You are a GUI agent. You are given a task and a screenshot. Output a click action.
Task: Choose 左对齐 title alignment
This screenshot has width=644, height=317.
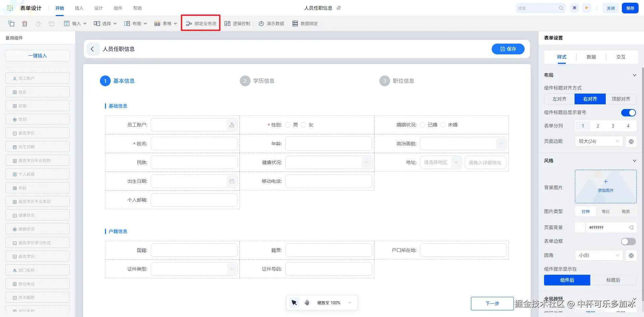pyautogui.click(x=559, y=99)
